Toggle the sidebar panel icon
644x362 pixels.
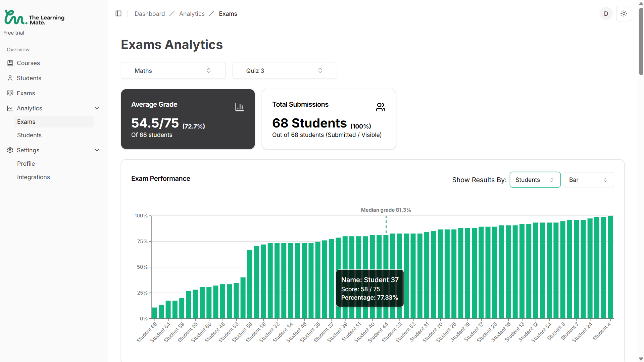click(118, 13)
